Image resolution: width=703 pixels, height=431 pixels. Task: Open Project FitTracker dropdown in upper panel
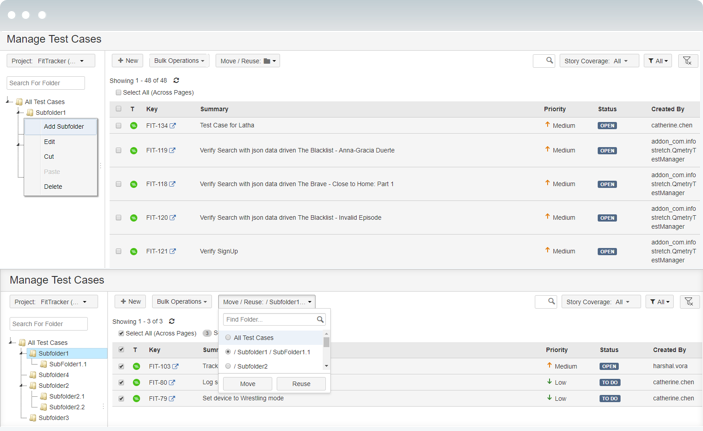tap(51, 61)
